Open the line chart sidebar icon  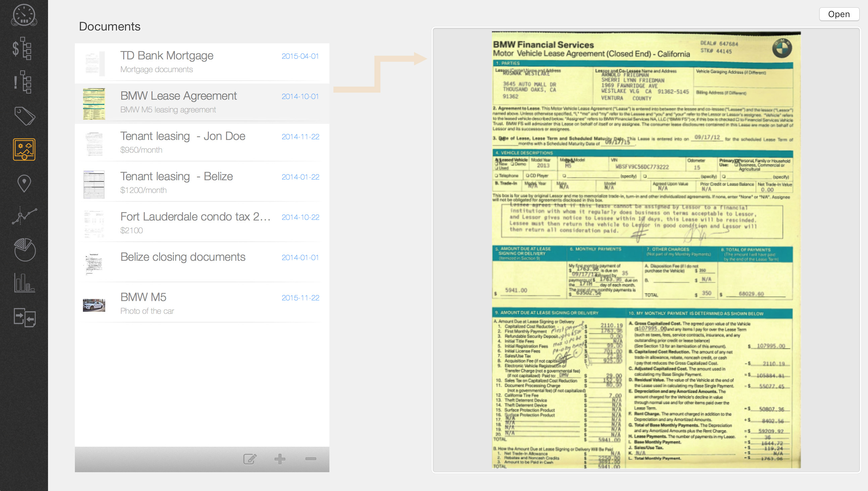(24, 216)
